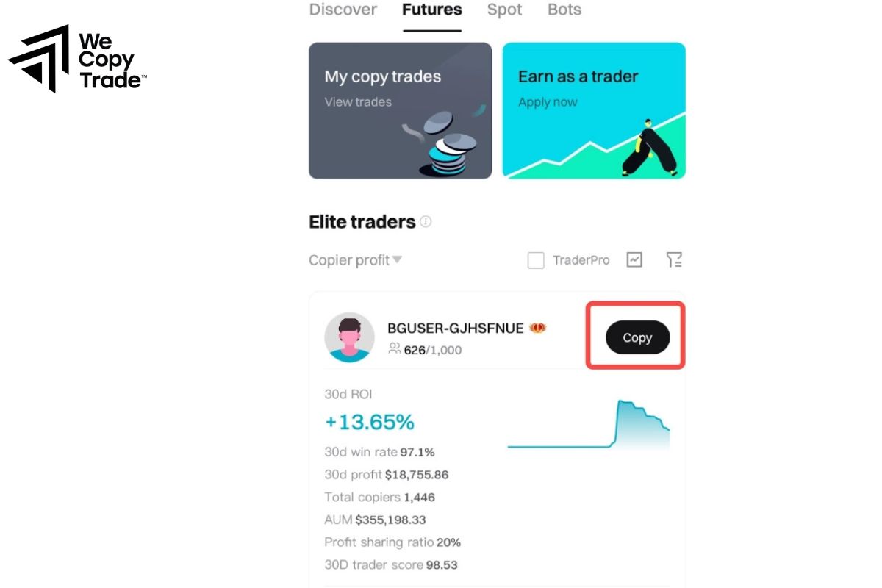Switch to the Spot tab
The width and height of the screenshot is (882, 588).
tap(503, 10)
